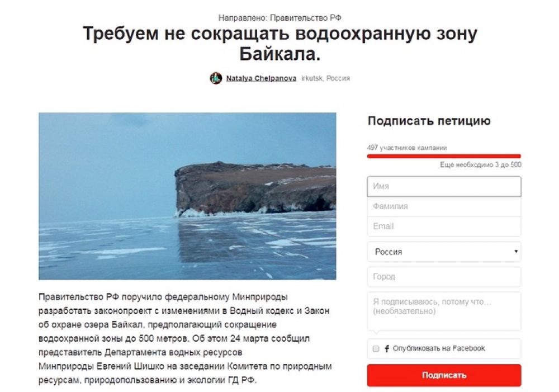The height and width of the screenshot is (392, 559).
Task: Tick the Опубликовать на Facebook checkbox
Action: pyautogui.click(x=376, y=348)
